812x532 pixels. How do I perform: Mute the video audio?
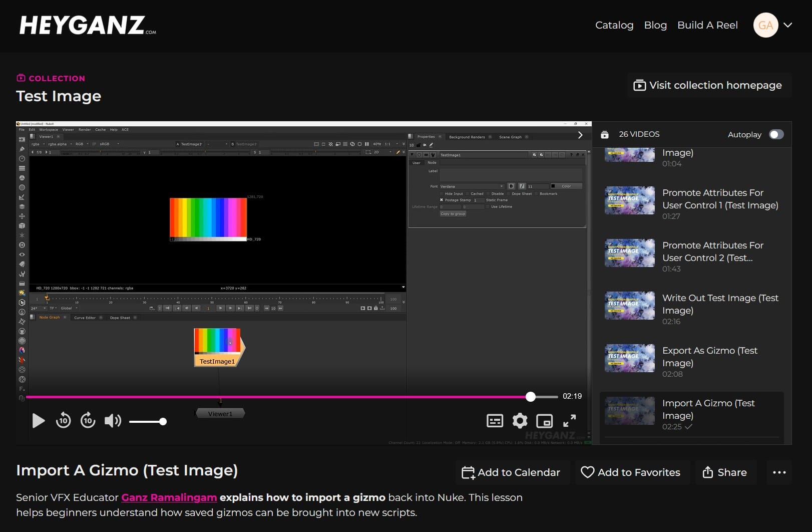pos(113,421)
